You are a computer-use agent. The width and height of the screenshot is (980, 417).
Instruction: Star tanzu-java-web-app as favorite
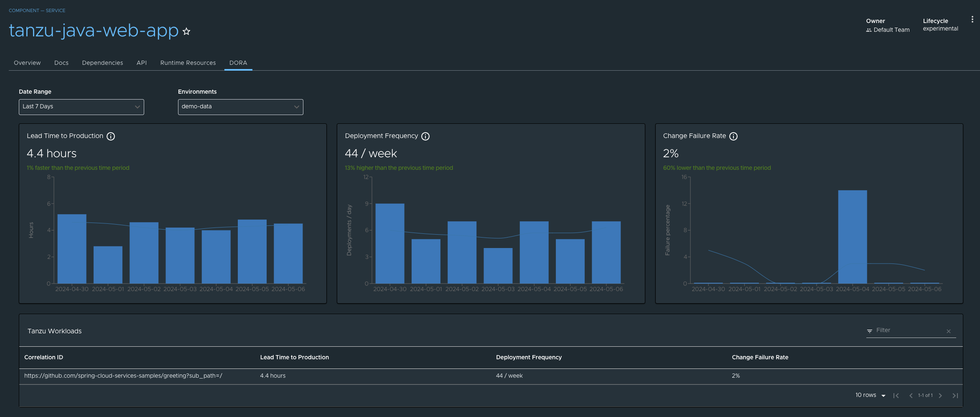[x=186, y=31]
